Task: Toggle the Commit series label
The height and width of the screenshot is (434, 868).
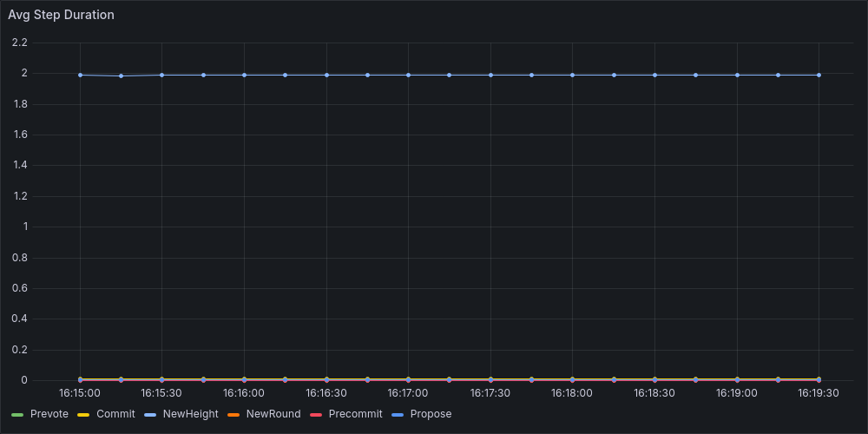Action: [115, 414]
